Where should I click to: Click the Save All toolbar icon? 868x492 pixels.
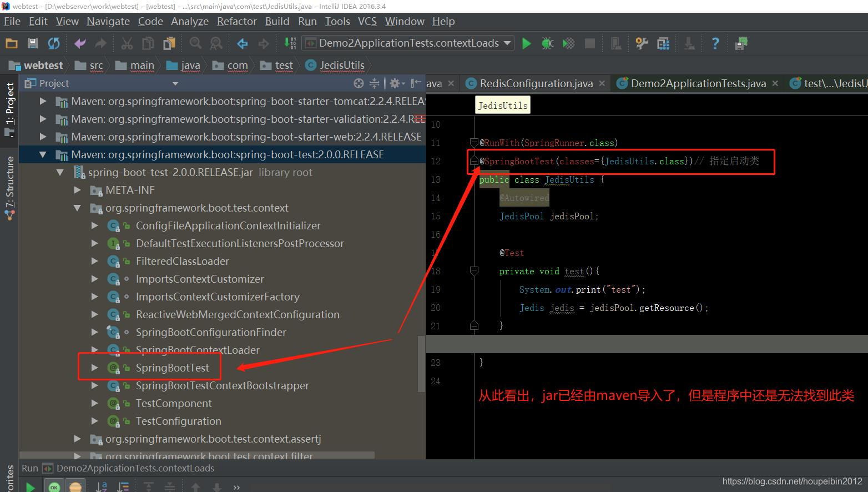33,43
